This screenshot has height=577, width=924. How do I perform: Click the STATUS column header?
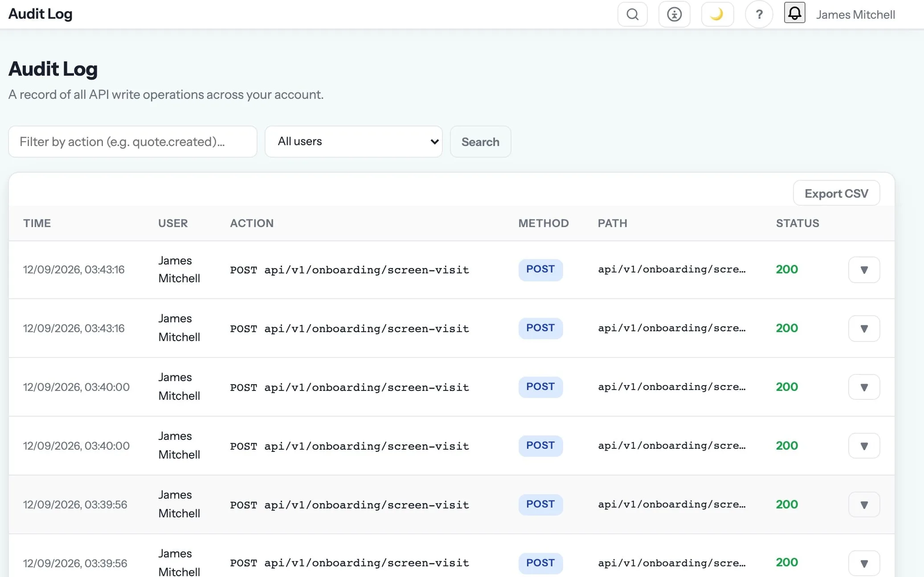(797, 223)
